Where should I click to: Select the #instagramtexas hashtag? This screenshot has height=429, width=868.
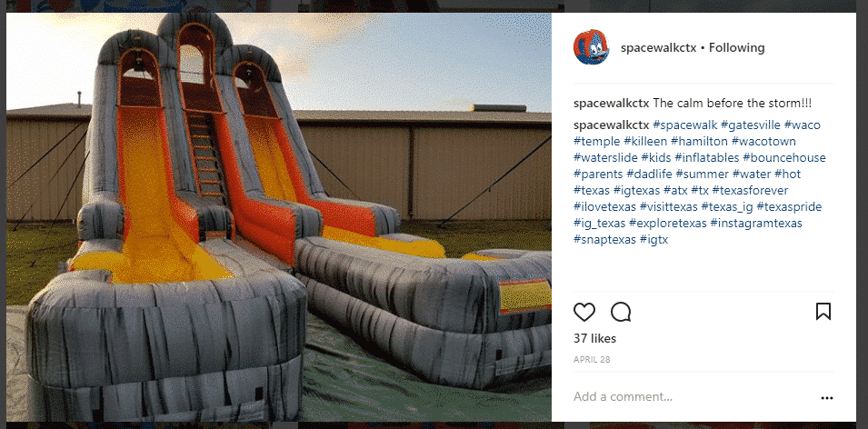click(756, 224)
